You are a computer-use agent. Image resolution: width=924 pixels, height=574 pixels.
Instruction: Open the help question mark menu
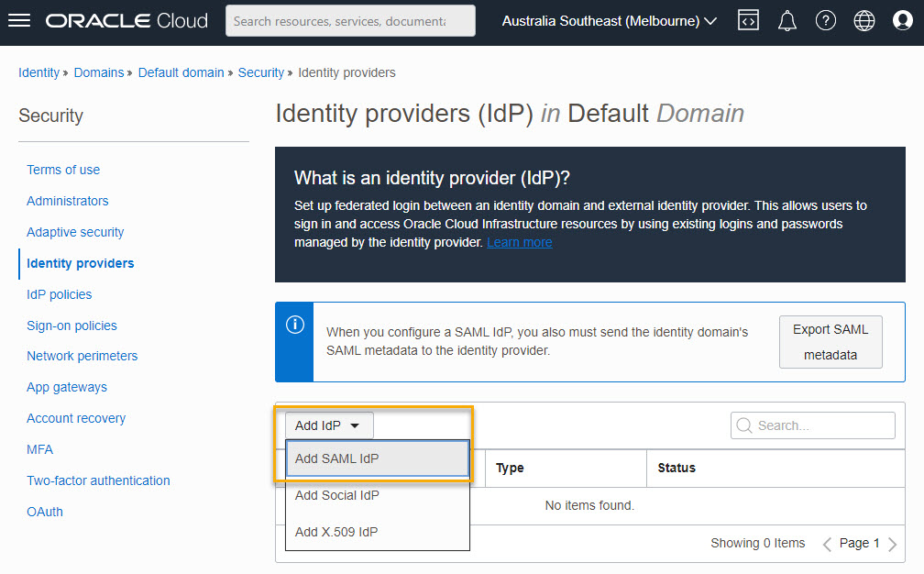[x=826, y=21]
